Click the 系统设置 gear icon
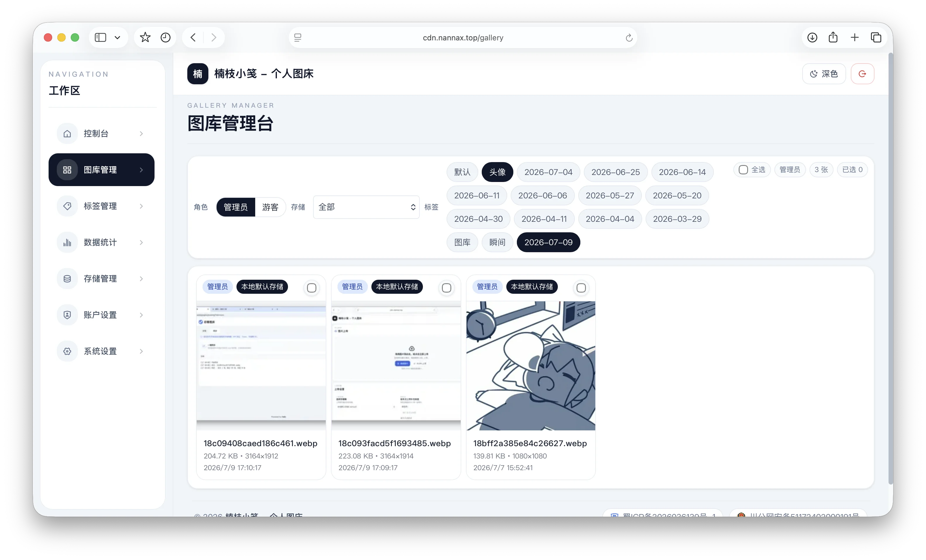This screenshot has height=560, width=926. pyautogui.click(x=67, y=351)
